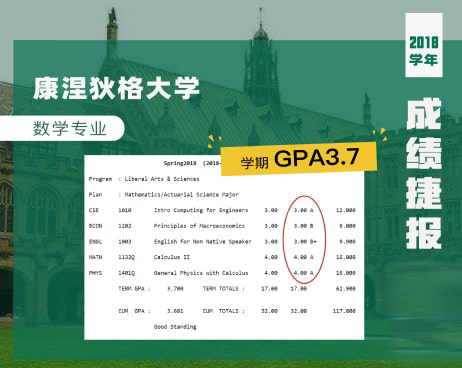Screen dimensions: 462x368
Task: Select "9.900" points in ENGL row
Action: (347, 241)
